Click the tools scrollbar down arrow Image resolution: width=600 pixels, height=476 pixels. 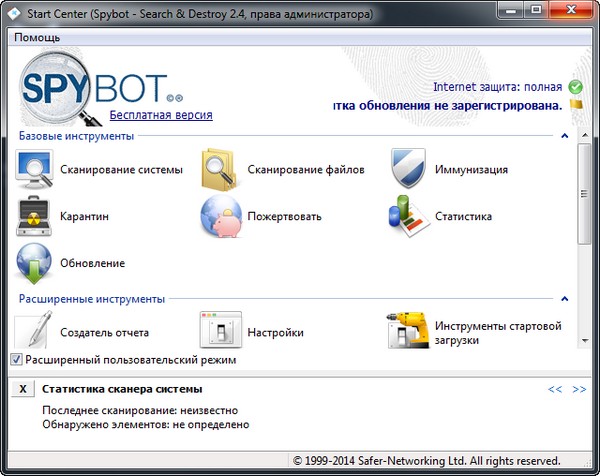(x=585, y=341)
